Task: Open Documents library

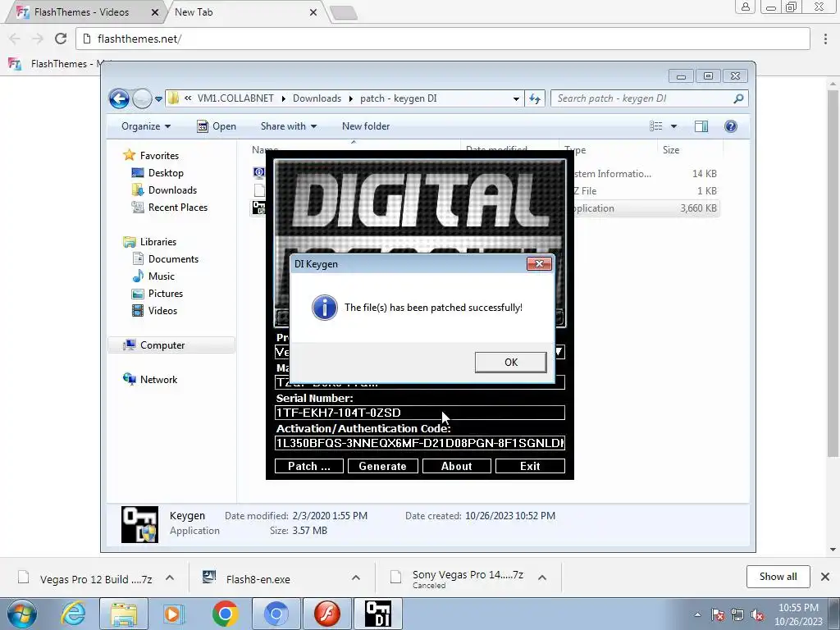Action: tap(173, 259)
